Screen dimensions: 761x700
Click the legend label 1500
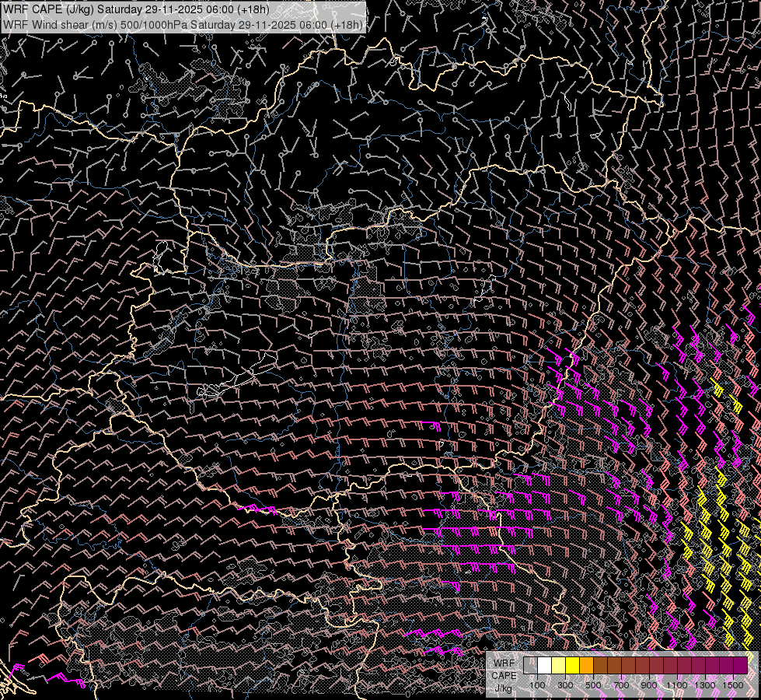733,685
